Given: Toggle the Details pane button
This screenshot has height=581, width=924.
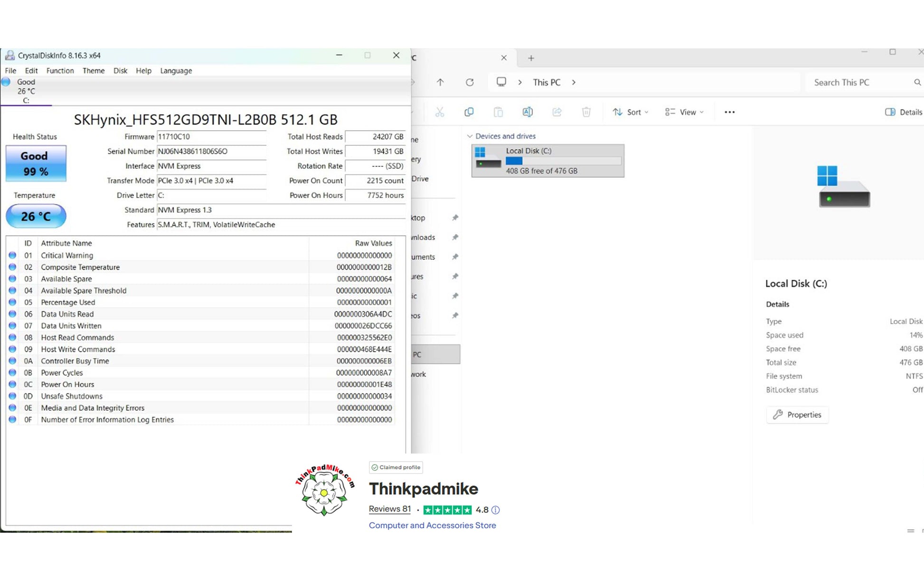Looking at the screenshot, I should click(x=903, y=112).
